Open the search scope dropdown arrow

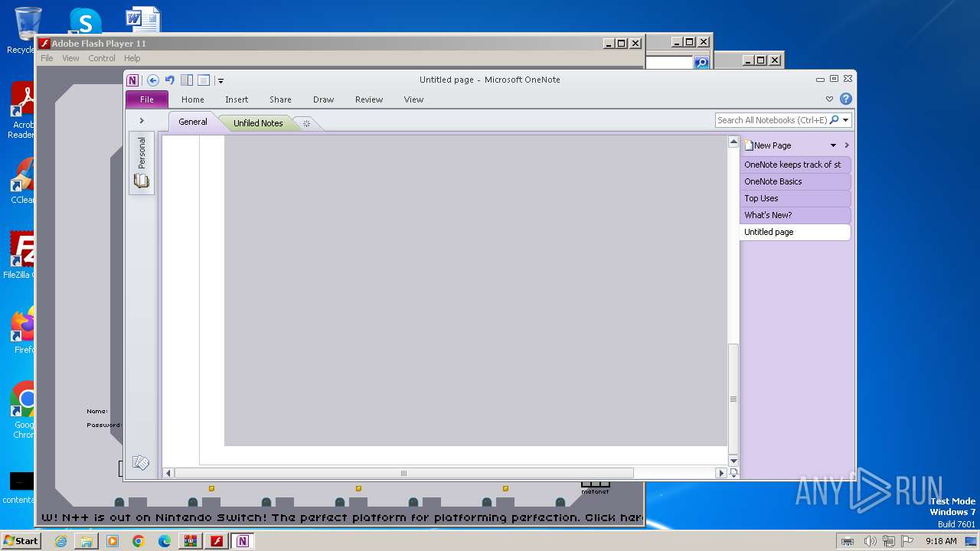coord(846,120)
